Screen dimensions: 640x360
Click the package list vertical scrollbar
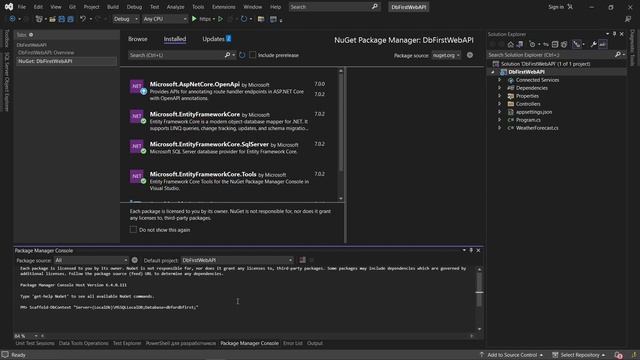click(341, 135)
